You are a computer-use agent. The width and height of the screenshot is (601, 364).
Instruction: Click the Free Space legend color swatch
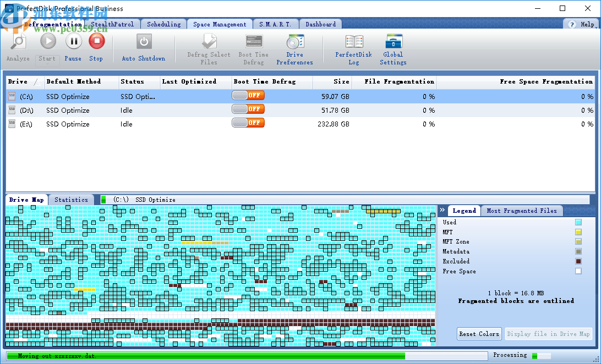(578, 271)
